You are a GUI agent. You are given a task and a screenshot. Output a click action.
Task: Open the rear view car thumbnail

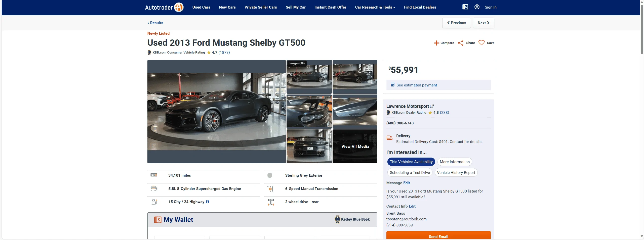click(309, 146)
